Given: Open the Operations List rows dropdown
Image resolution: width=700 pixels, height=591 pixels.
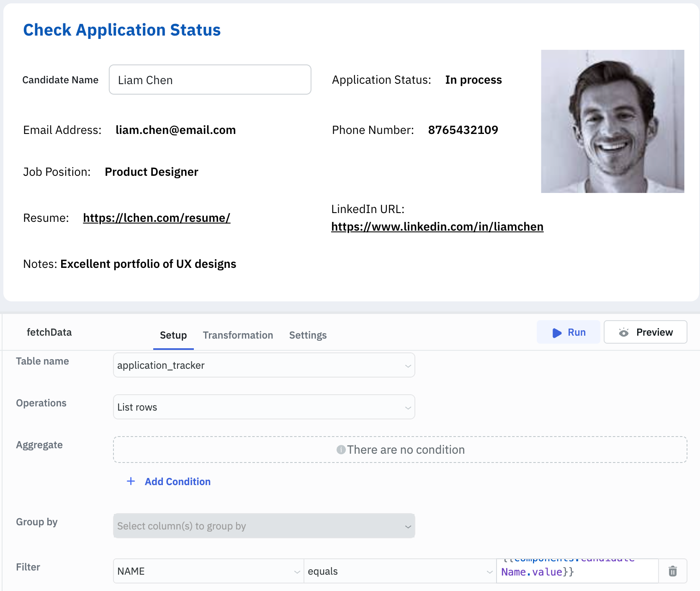Looking at the screenshot, I should [264, 407].
